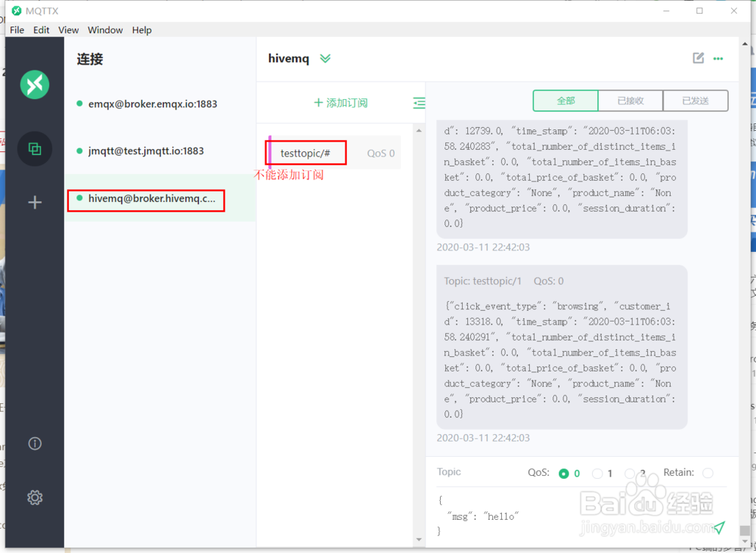Click 添加订阅 to add subscription

[340, 103]
